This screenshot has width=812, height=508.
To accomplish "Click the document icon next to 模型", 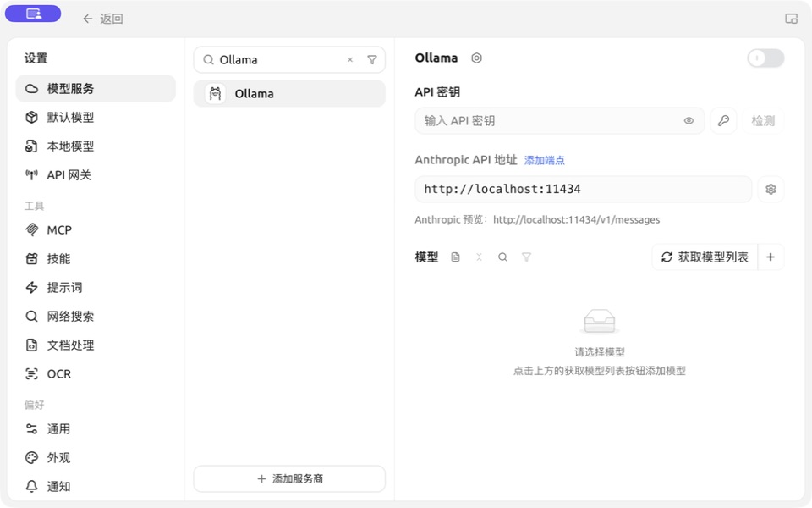I will 455,257.
